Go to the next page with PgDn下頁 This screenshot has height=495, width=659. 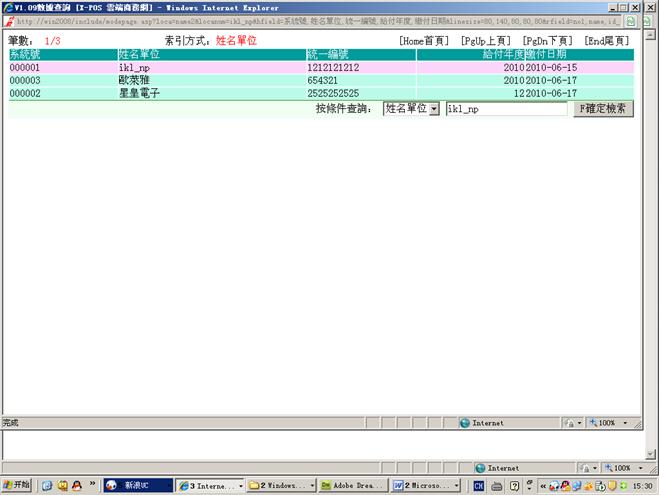coord(547,40)
